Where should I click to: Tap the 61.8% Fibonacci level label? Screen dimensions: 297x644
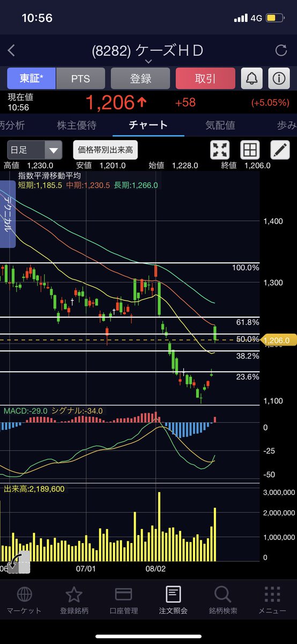tap(248, 322)
